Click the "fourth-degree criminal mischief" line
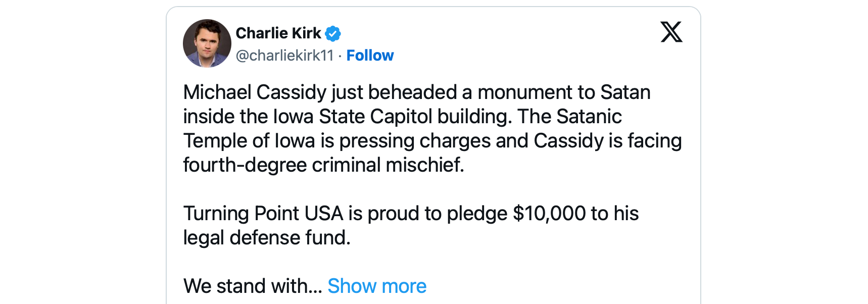This screenshot has width=868, height=304. (323, 165)
